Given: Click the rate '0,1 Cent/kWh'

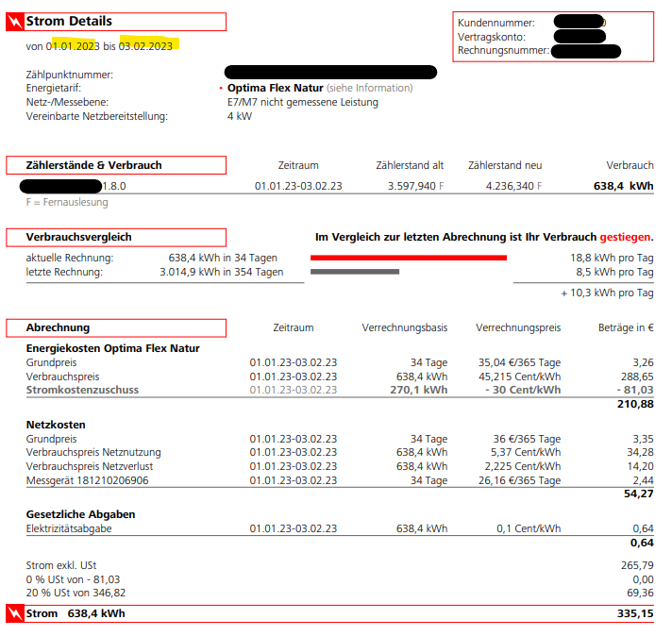Looking at the screenshot, I should point(529,528).
